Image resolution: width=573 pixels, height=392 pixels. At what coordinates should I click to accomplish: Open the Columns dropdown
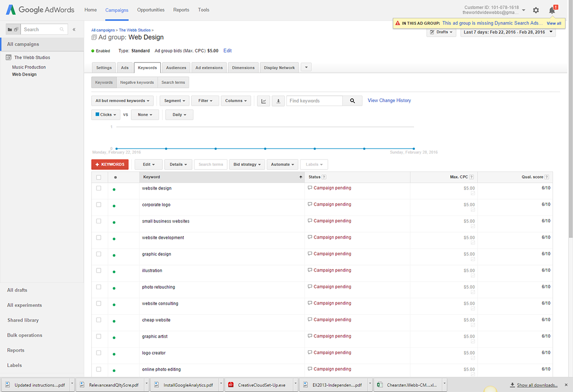pyautogui.click(x=236, y=101)
